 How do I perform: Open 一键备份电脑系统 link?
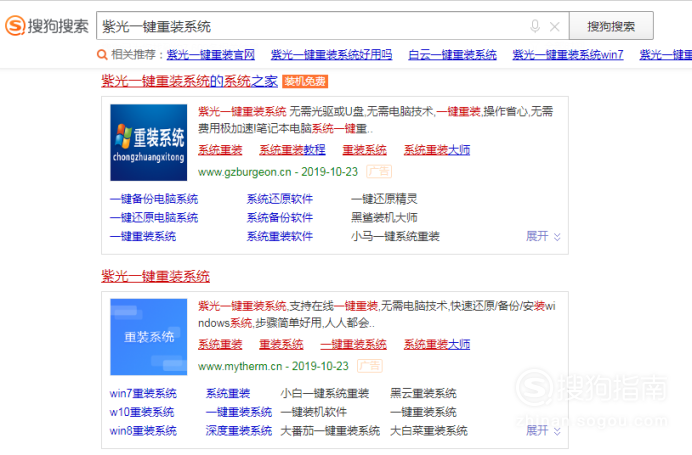click(x=154, y=199)
